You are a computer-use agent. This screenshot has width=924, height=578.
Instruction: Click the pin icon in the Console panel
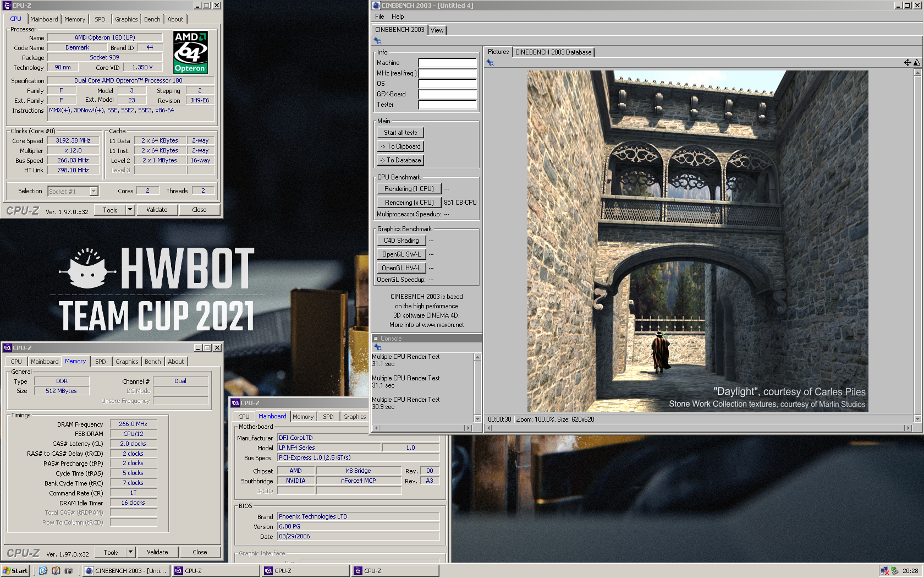pyautogui.click(x=377, y=347)
